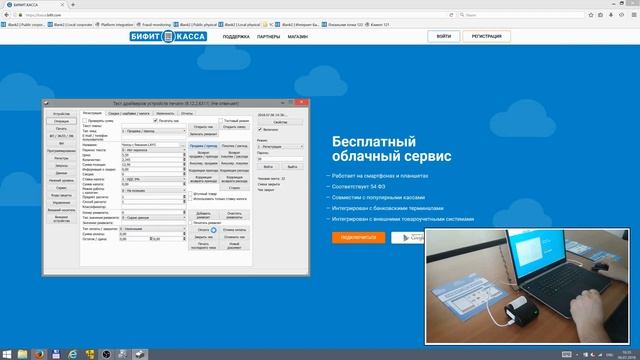Open a new browser tab with plus
Viewport: 640px width, 360px height.
click(73, 4)
